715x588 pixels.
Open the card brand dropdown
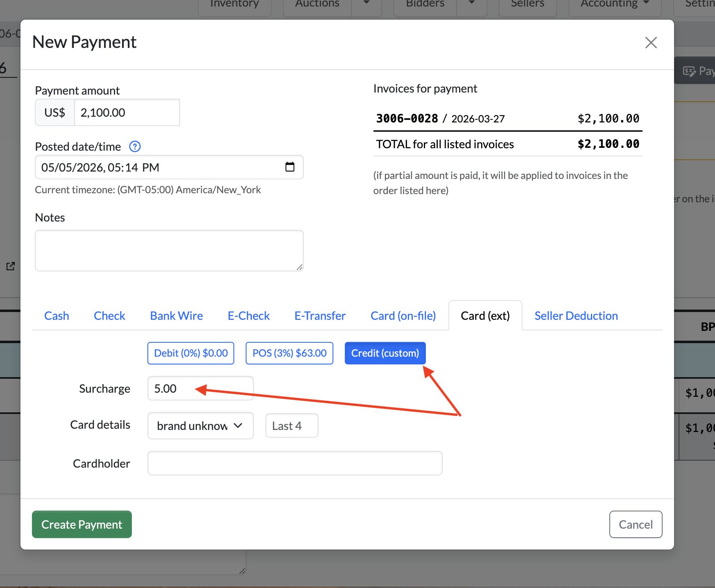(x=201, y=426)
